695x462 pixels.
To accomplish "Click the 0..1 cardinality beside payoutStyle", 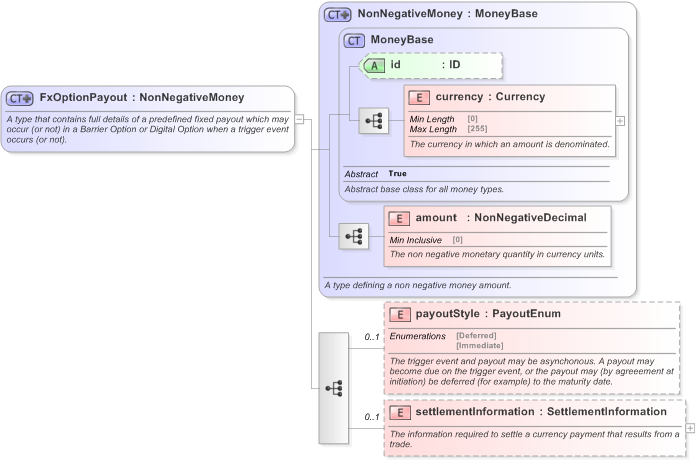I will (x=372, y=337).
